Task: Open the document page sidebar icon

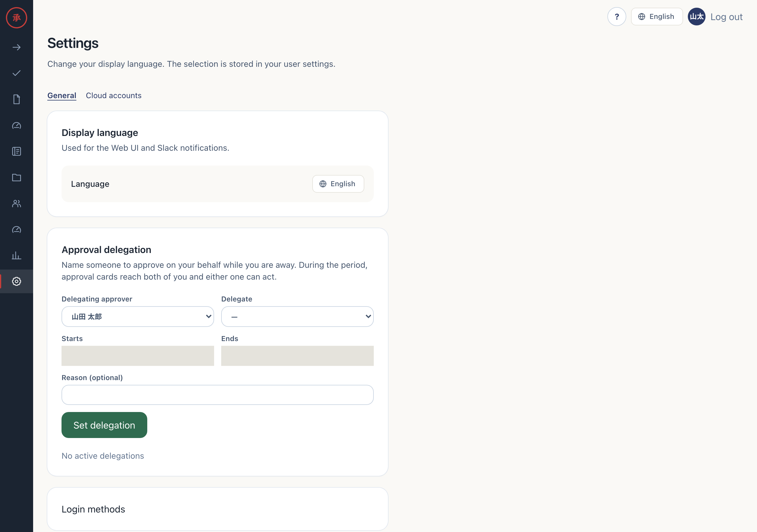Action: pos(17,99)
